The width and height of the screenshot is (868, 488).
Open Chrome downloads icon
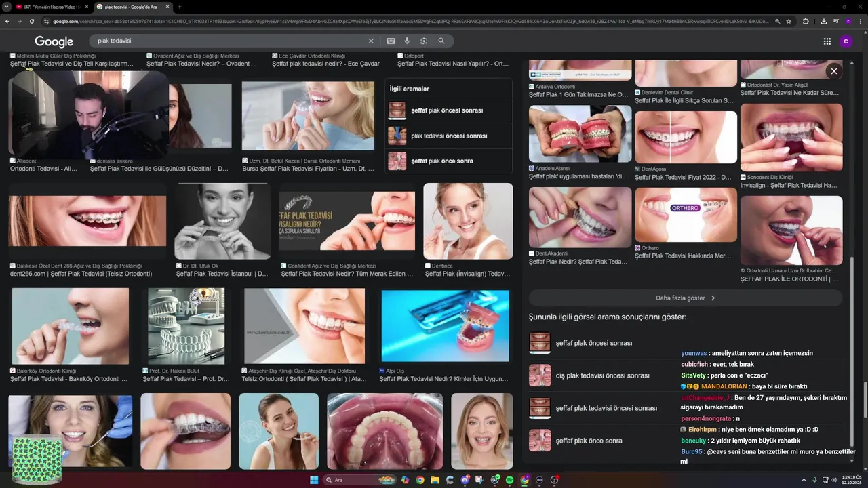[x=823, y=21]
